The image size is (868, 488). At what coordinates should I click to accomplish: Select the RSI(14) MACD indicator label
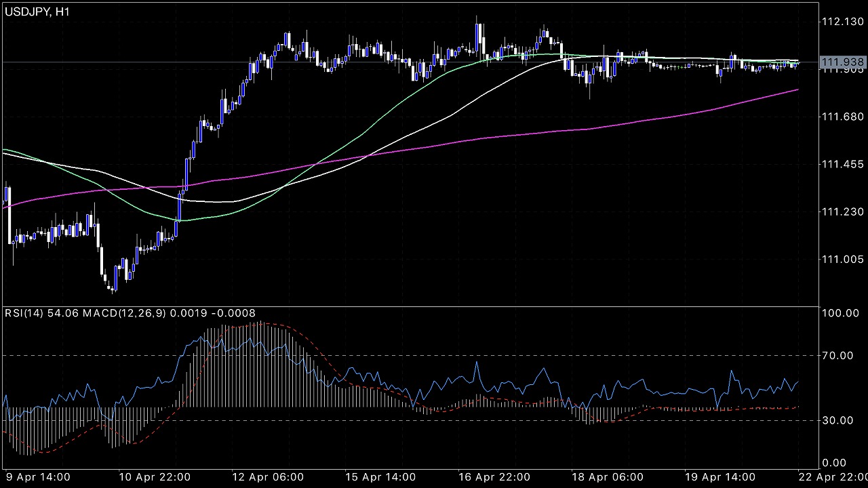point(130,313)
